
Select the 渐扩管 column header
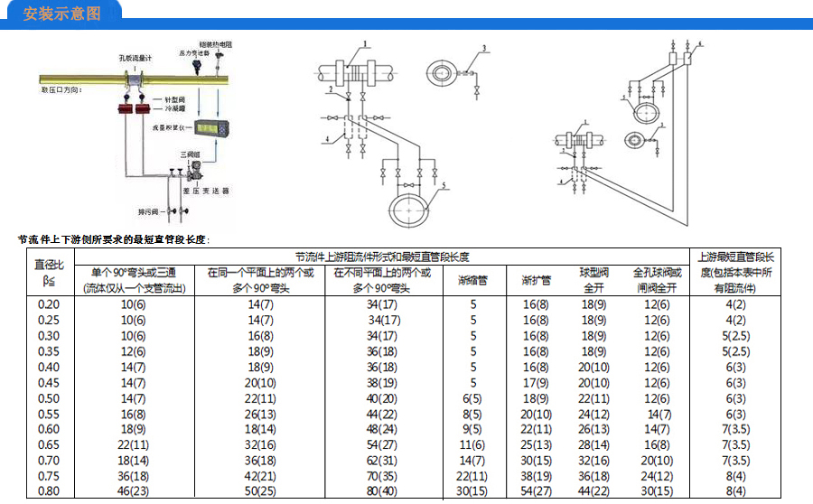[x=536, y=280]
